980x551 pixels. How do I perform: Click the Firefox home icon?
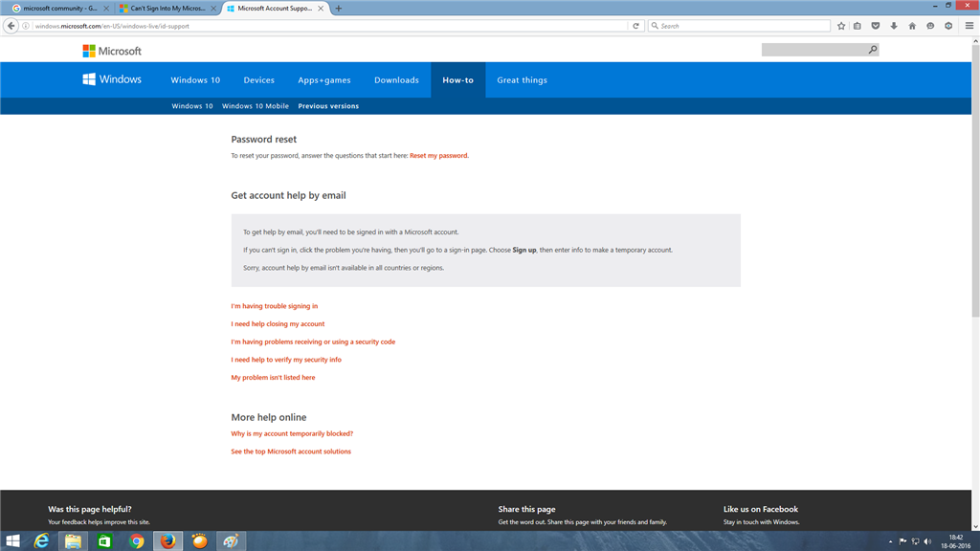912,26
